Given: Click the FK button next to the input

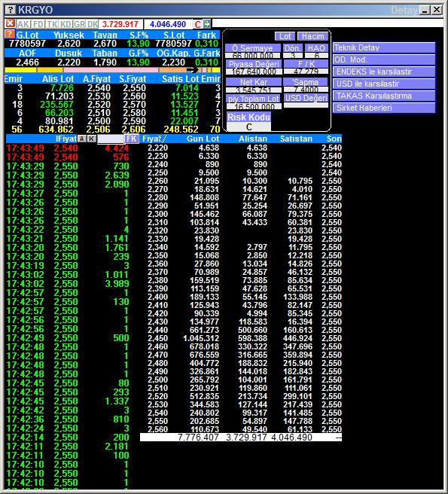Looking at the screenshot, I should (132, 139).
